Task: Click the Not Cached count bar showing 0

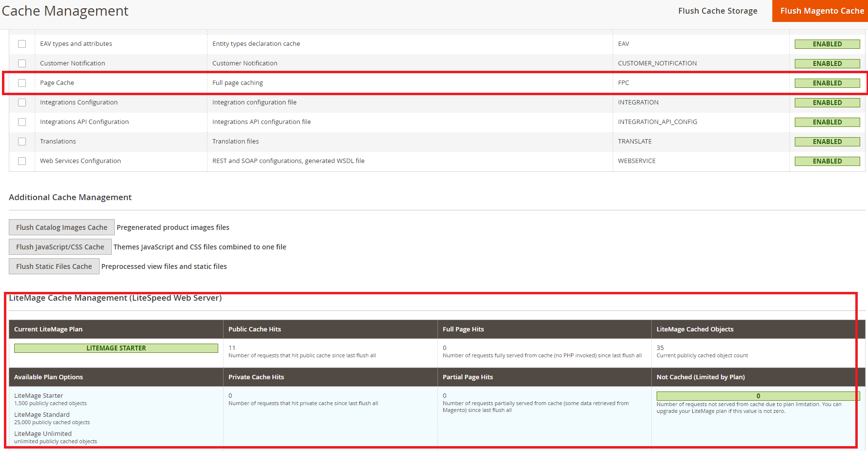Action: [758, 396]
